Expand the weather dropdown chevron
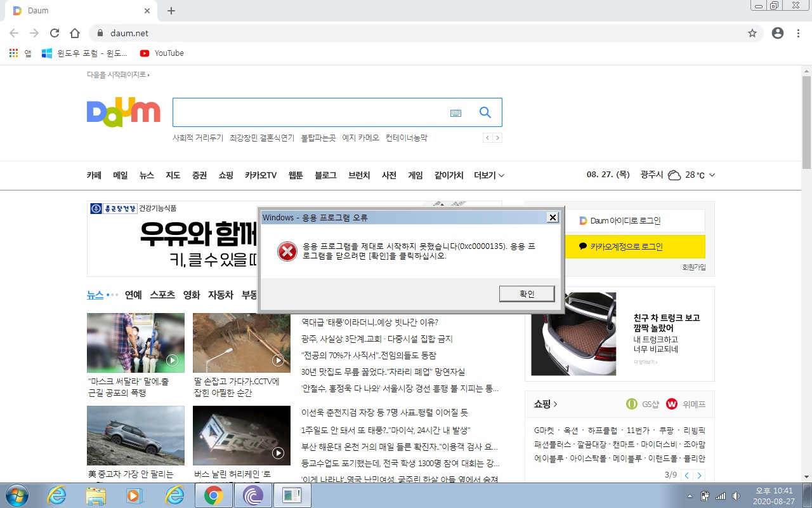 tap(712, 175)
